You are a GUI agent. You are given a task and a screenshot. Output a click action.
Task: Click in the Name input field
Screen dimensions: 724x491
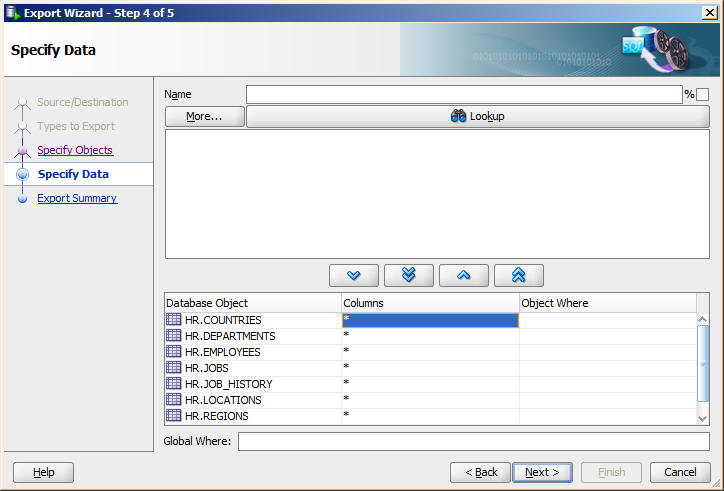tap(464, 95)
